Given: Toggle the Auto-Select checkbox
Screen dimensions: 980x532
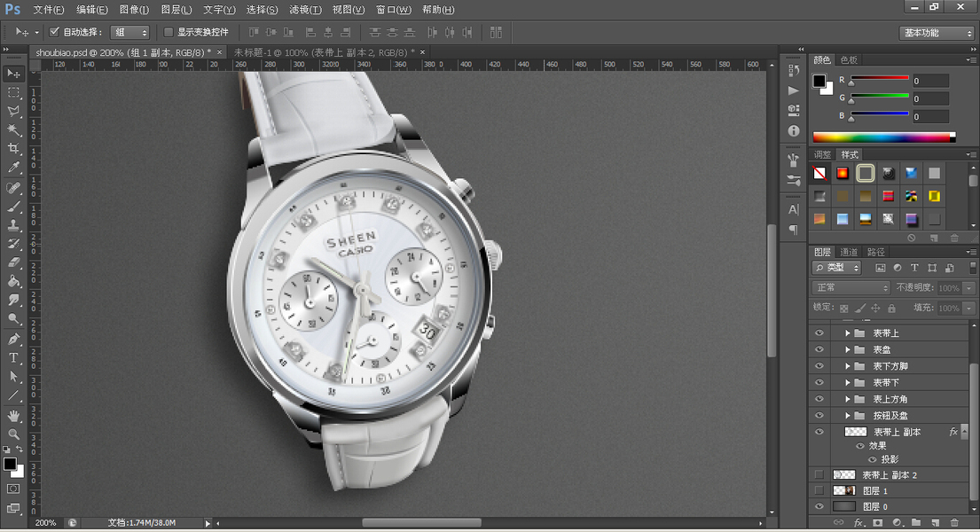Looking at the screenshot, I should point(54,32).
